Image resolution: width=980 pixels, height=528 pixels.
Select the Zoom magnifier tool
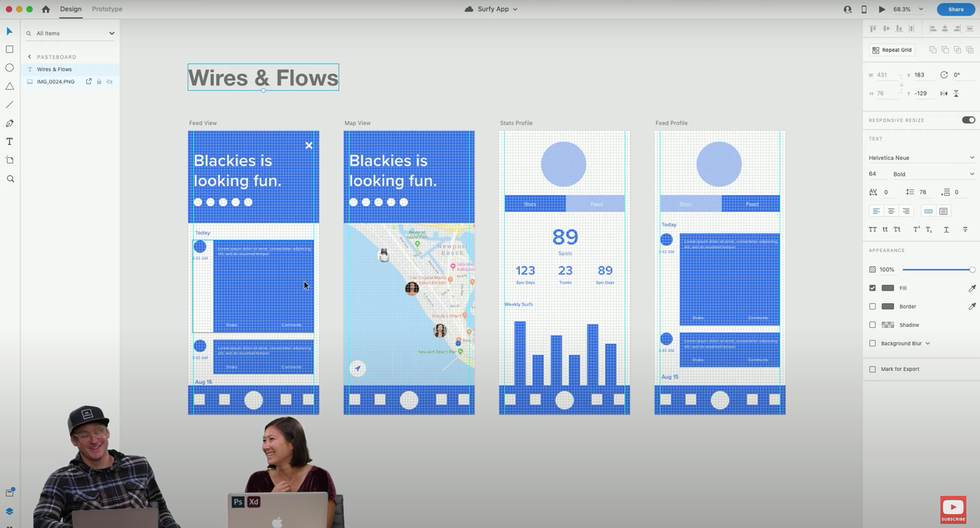(10, 179)
